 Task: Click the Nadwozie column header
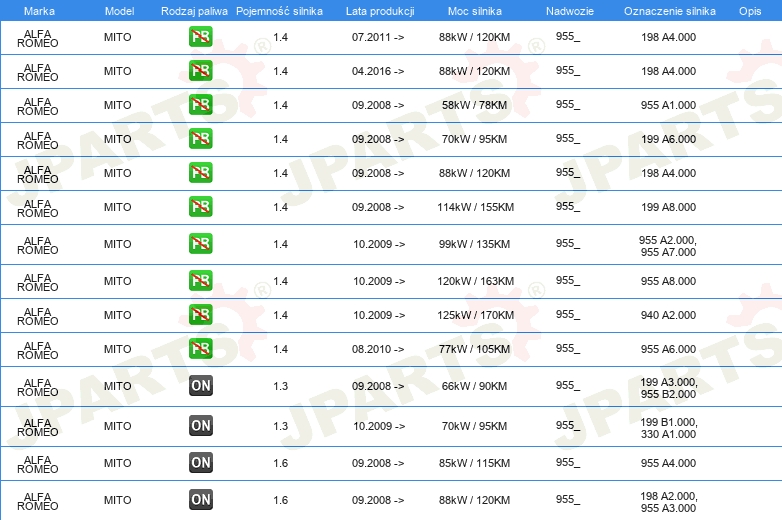570,11
